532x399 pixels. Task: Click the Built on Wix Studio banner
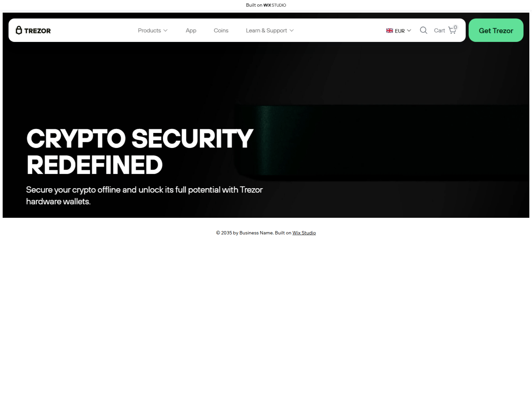coord(266,5)
